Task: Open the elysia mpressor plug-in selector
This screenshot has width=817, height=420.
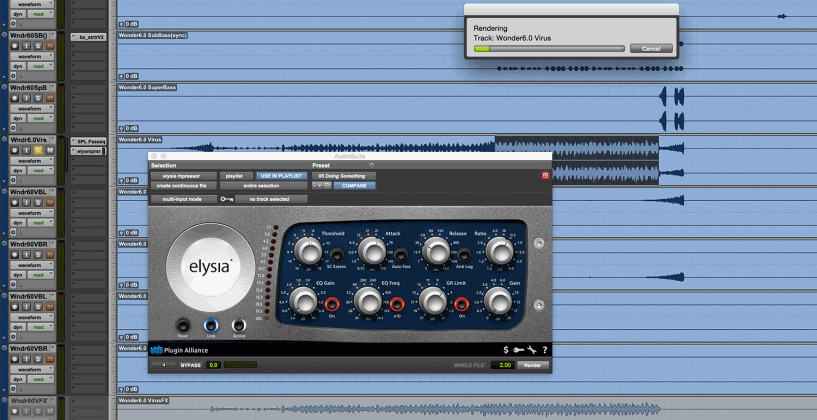Action: coord(183,176)
